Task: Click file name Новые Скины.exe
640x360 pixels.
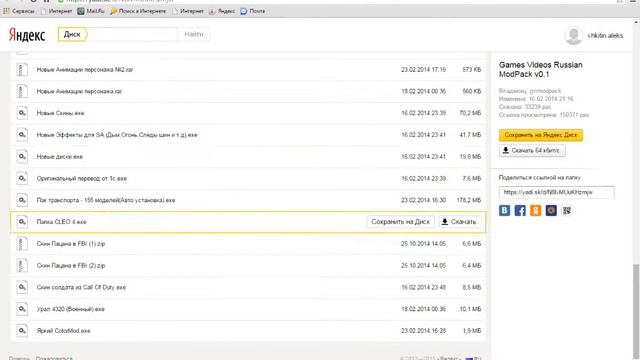Action: tap(60, 113)
